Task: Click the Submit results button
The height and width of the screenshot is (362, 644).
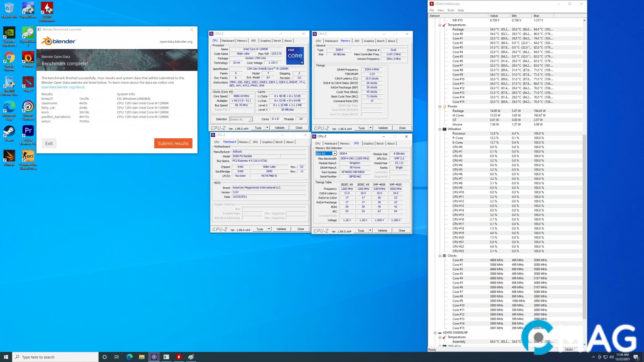Action: 173,143
